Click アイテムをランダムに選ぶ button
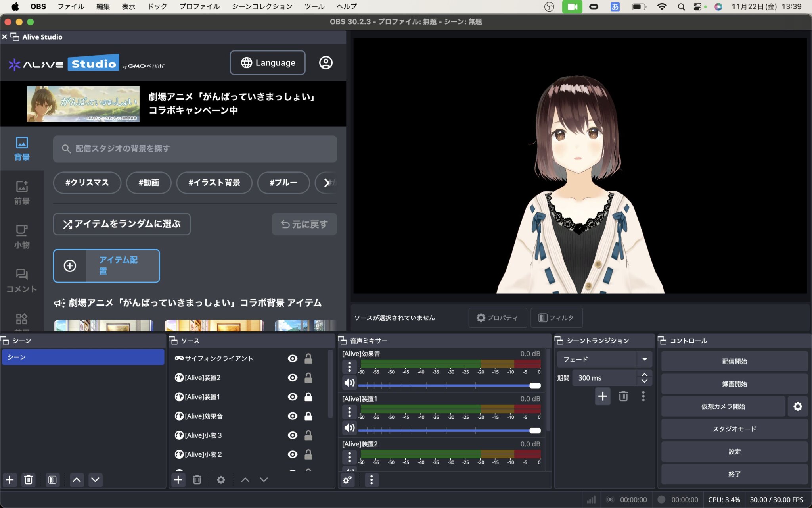The image size is (812, 508). pos(122,224)
